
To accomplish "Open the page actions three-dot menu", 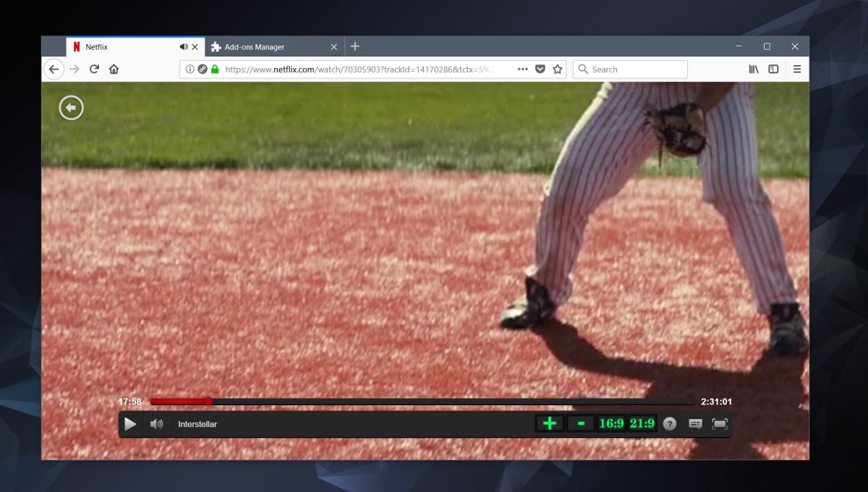I will pyautogui.click(x=523, y=69).
